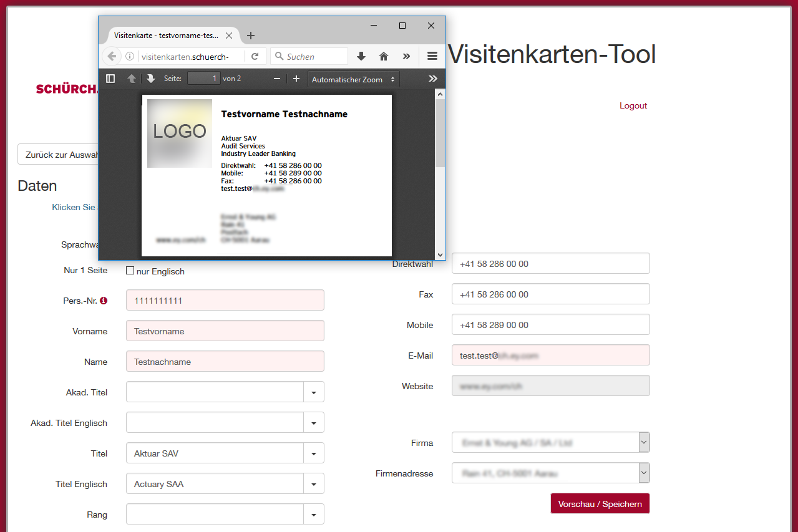The width and height of the screenshot is (798, 532).
Task: Enable the 'nur Englisch' checkbox
Action: coord(130,271)
